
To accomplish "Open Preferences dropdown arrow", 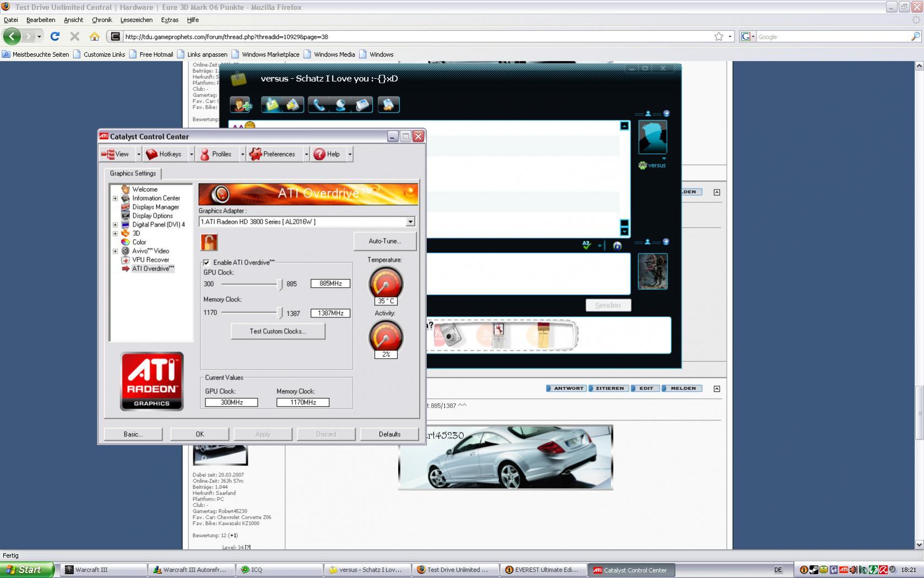I will point(306,154).
